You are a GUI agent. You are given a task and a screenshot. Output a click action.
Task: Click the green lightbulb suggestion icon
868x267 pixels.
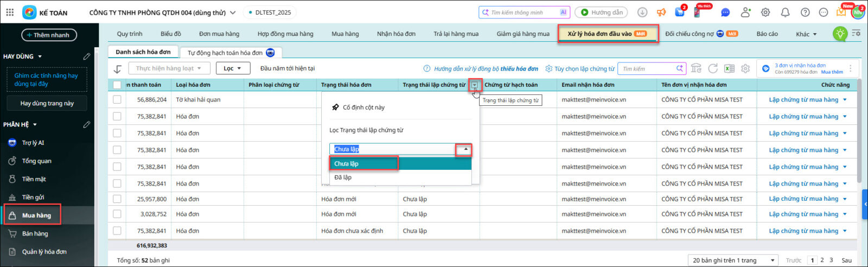click(840, 34)
